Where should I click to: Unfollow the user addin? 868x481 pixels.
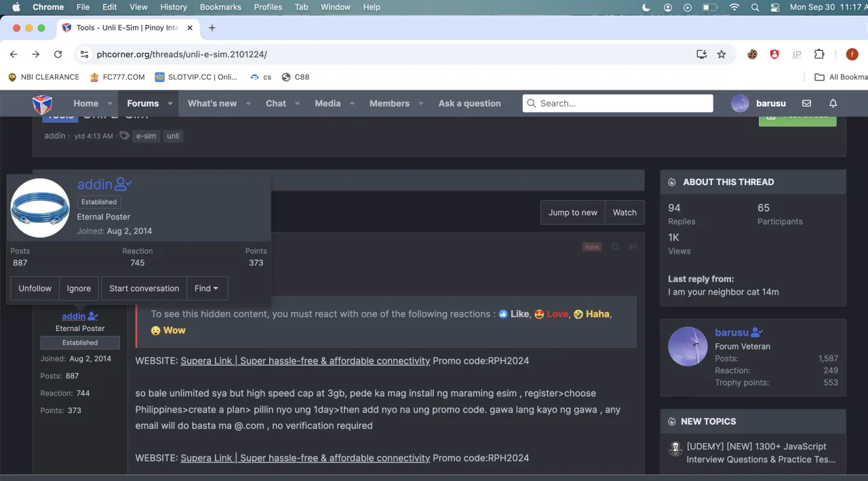pyautogui.click(x=35, y=288)
